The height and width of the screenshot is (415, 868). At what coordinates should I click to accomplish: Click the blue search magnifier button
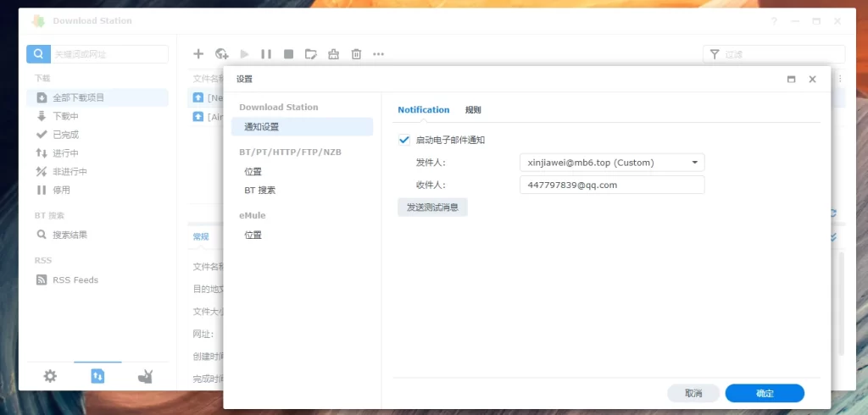tap(38, 54)
